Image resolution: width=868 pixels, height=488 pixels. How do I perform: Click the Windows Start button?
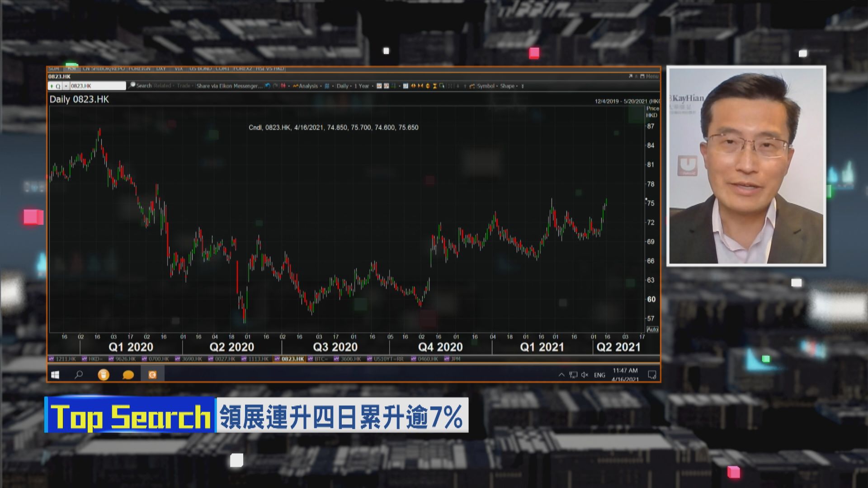[55, 375]
